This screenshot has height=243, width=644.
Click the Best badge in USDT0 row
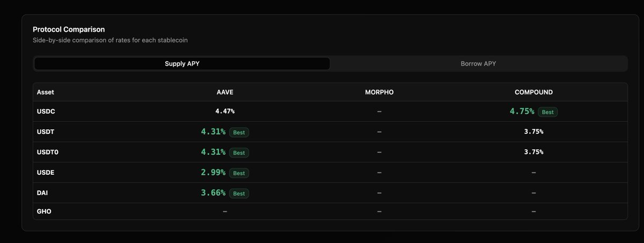239,153
